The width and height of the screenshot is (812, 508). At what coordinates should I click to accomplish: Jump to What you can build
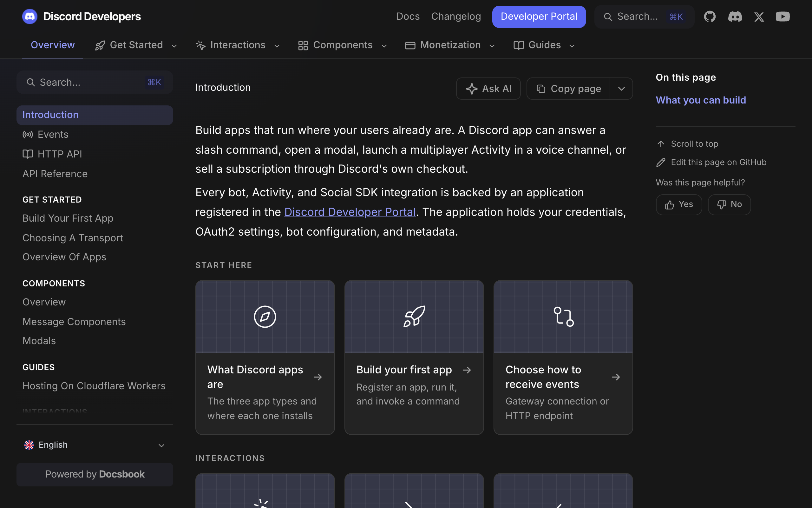tap(701, 100)
